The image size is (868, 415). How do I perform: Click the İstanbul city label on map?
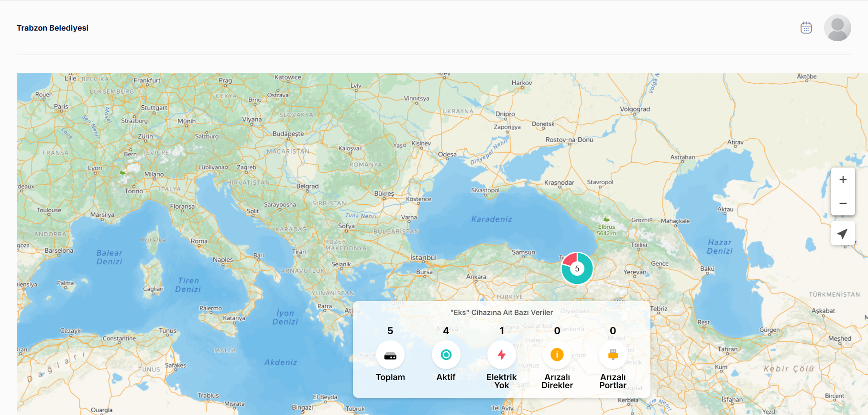click(423, 258)
